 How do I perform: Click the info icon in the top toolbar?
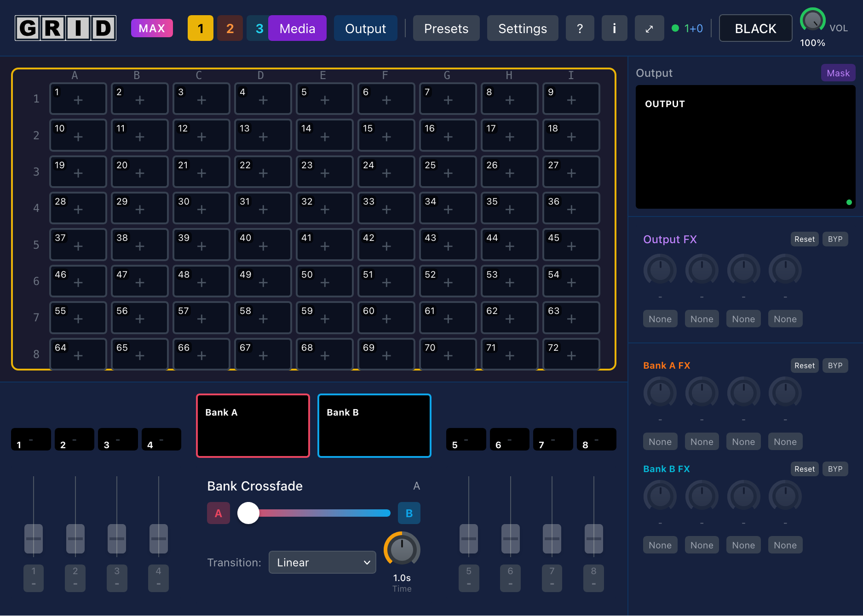click(x=614, y=28)
